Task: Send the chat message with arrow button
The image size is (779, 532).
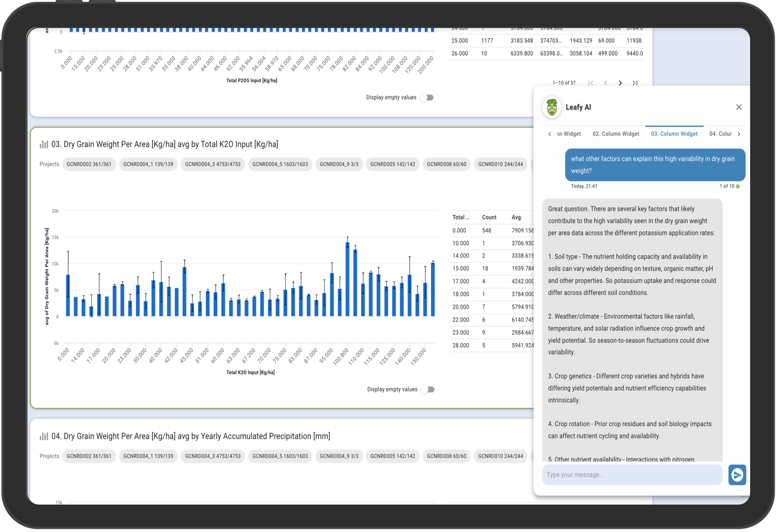Action: point(737,475)
